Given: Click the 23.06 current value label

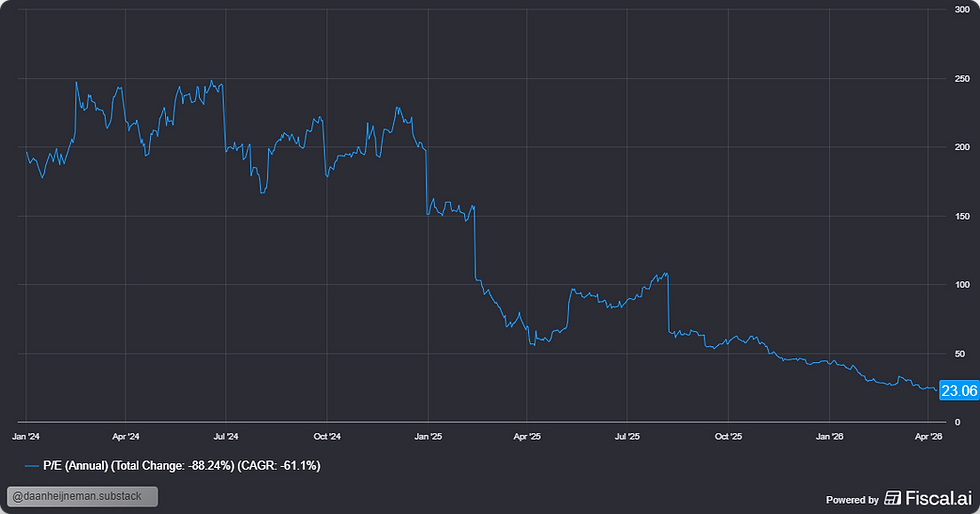Looking at the screenshot, I should 959,391.
